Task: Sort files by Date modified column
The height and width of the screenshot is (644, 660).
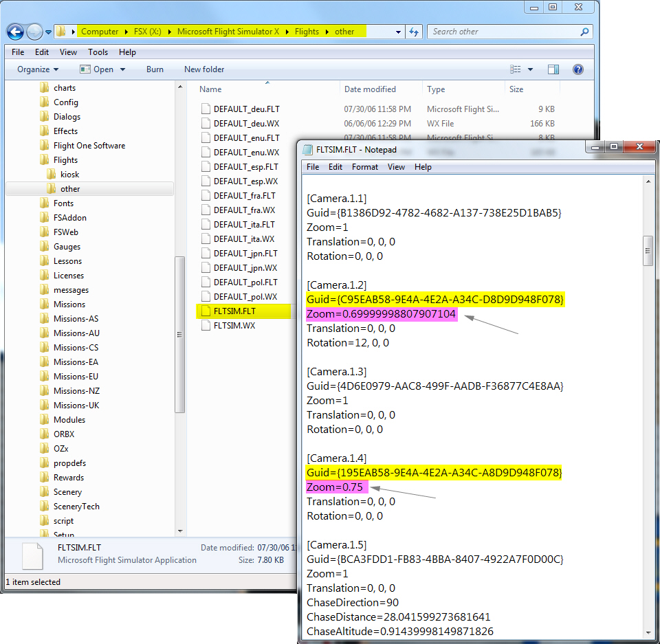Action: point(370,89)
